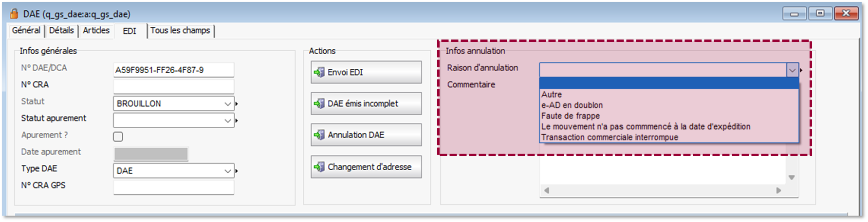Viewport: 868px width, 222px height.
Task: Click the icon on Changement d'adresse
Action: (x=319, y=167)
